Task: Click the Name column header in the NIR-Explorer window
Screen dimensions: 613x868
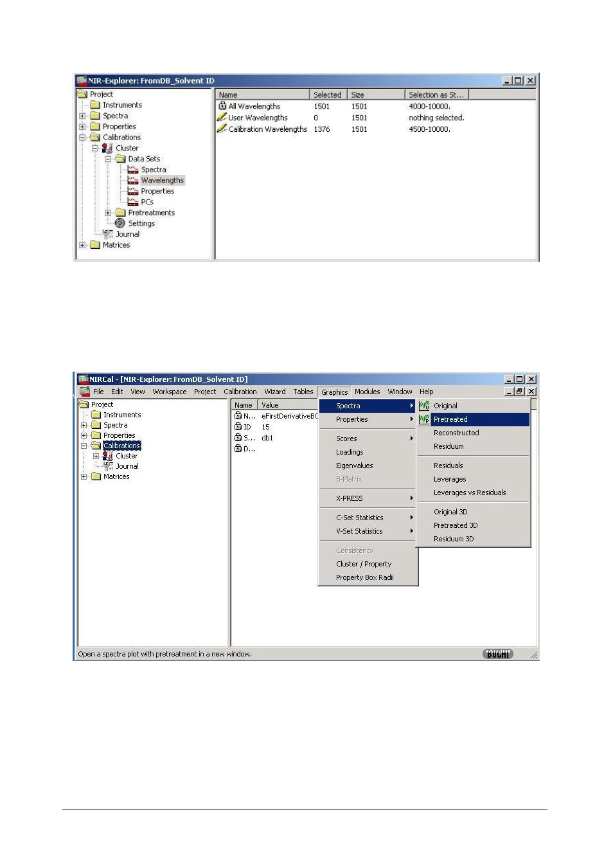Action: point(262,95)
